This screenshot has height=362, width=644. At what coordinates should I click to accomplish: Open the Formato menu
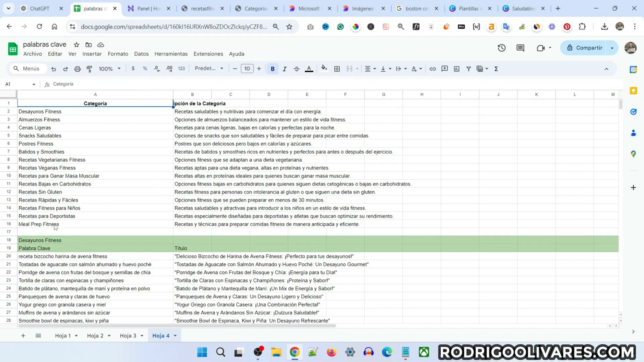[118, 53]
